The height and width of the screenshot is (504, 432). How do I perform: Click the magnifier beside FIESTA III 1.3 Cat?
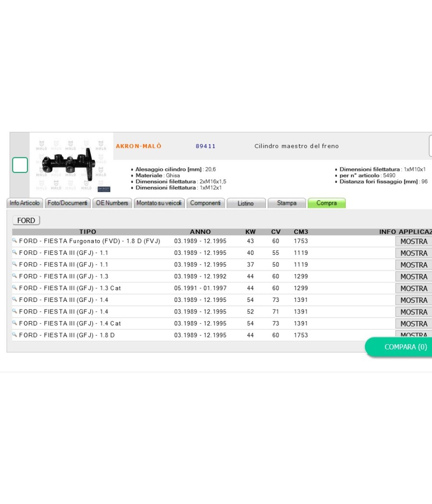tap(14, 288)
